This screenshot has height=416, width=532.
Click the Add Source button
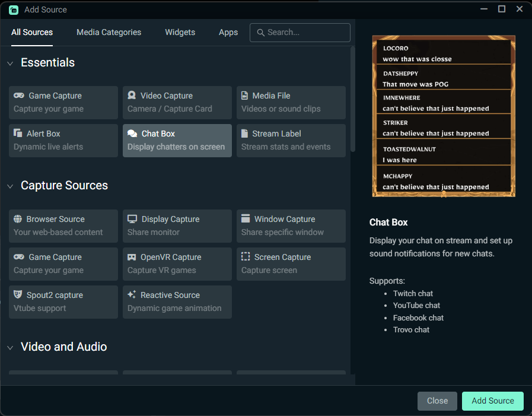tap(492, 401)
